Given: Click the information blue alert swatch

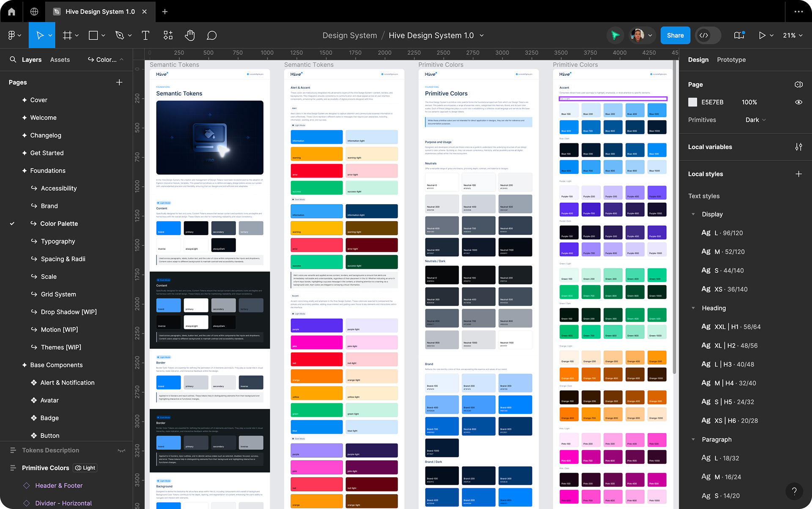Looking at the screenshot, I should (x=317, y=137).
